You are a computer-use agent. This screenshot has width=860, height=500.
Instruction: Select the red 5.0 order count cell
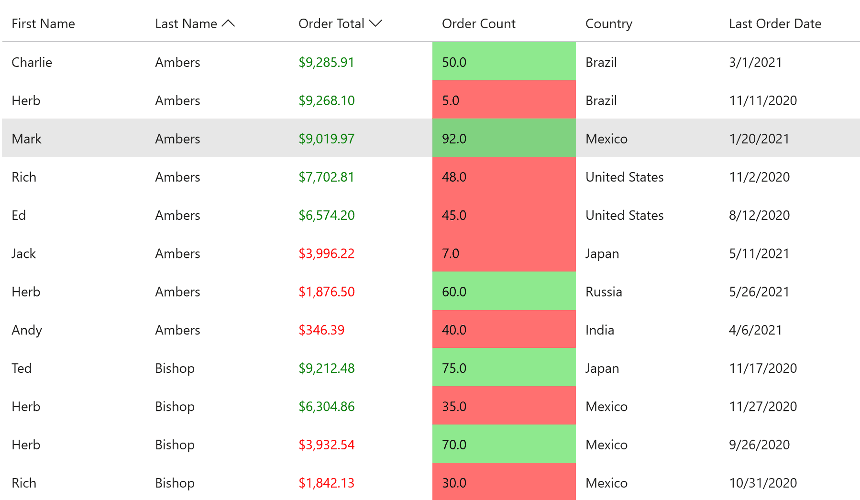(x=504, y=100)
